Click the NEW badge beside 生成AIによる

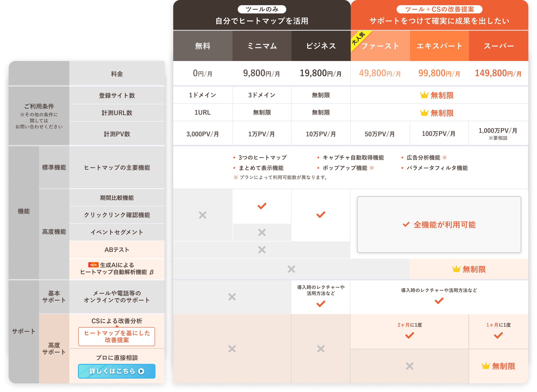pyautogui.click(x=93, y=265)
